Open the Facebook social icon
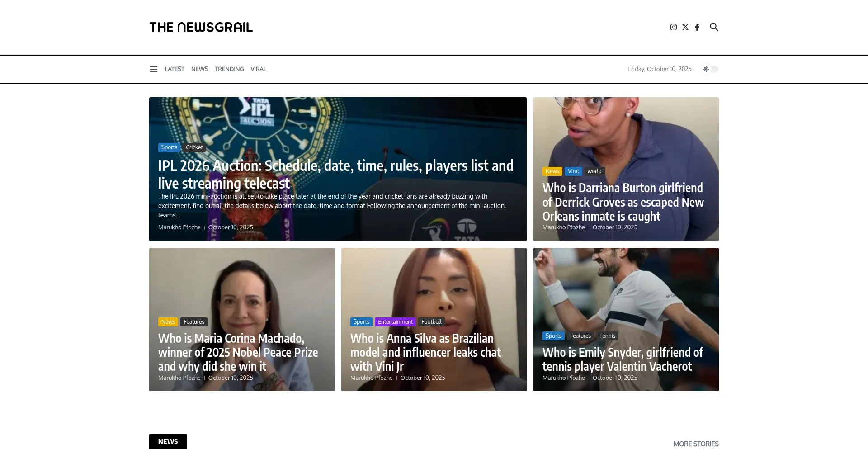Screen dimensions: 868x449 [697, 27]
